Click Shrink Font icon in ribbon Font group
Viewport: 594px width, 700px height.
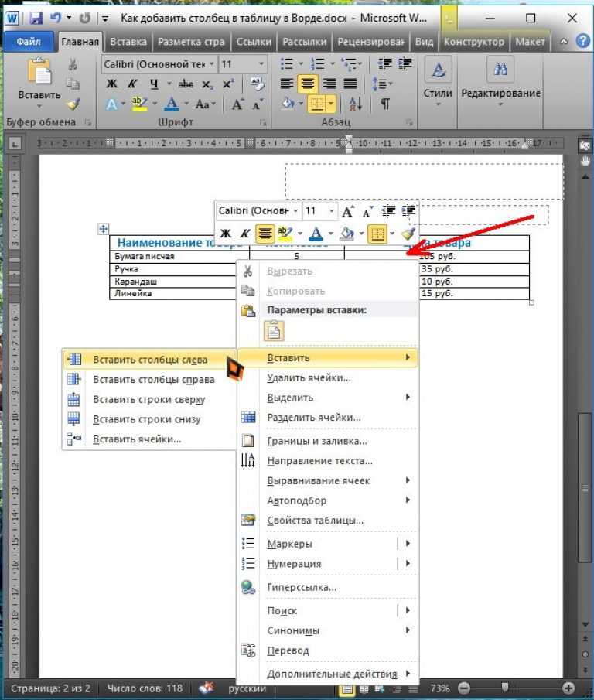(257, 104)
